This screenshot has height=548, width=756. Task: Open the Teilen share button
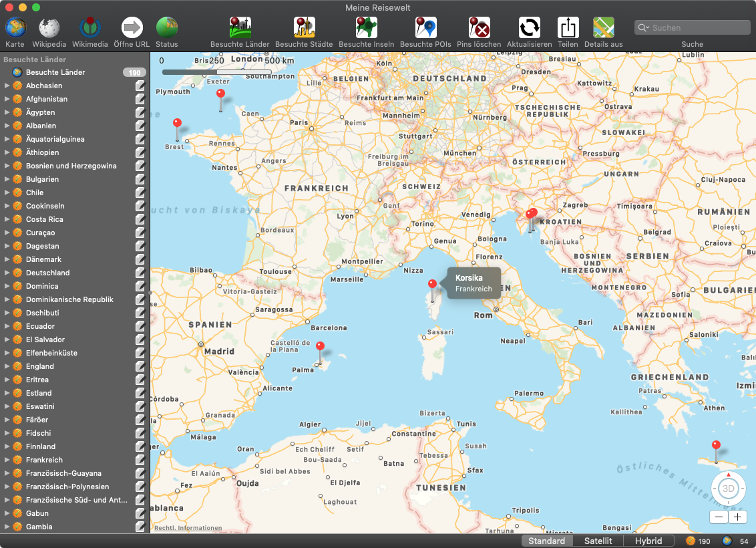(568, 28)
